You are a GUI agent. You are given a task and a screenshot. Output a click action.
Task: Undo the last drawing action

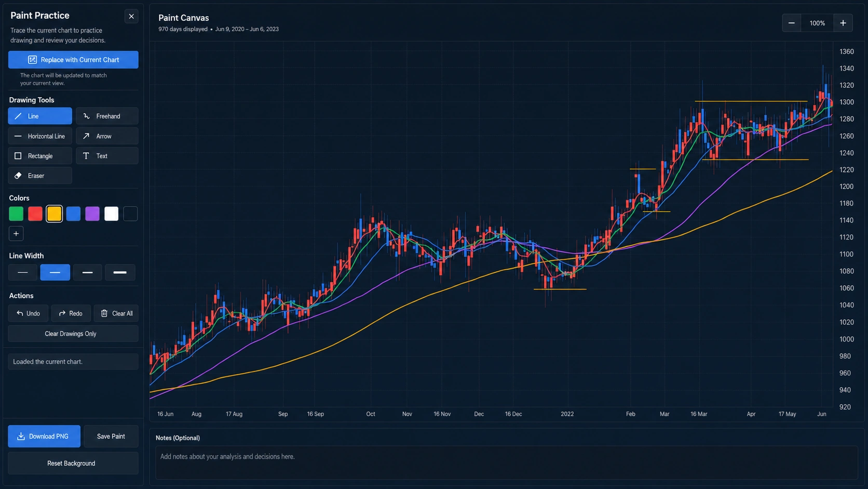(x=28, y=313)
